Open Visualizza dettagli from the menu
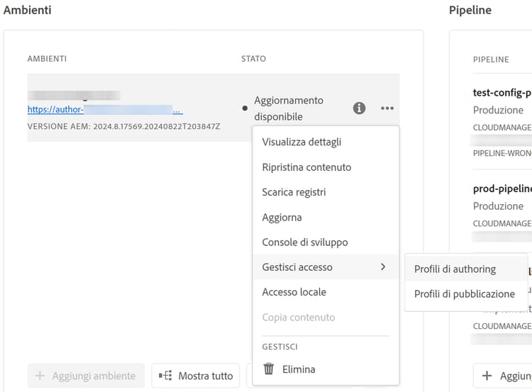This screenshot has width=532, height=392. click(301, 142)
